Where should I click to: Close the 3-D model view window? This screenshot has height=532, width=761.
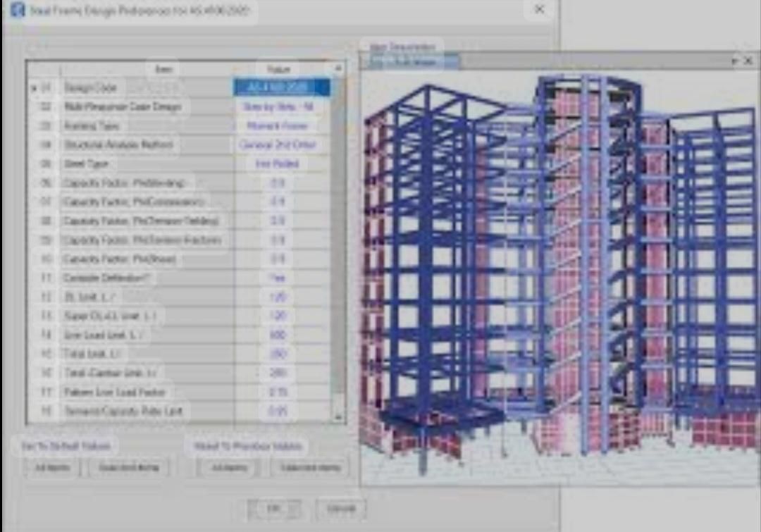coord(748,61)
